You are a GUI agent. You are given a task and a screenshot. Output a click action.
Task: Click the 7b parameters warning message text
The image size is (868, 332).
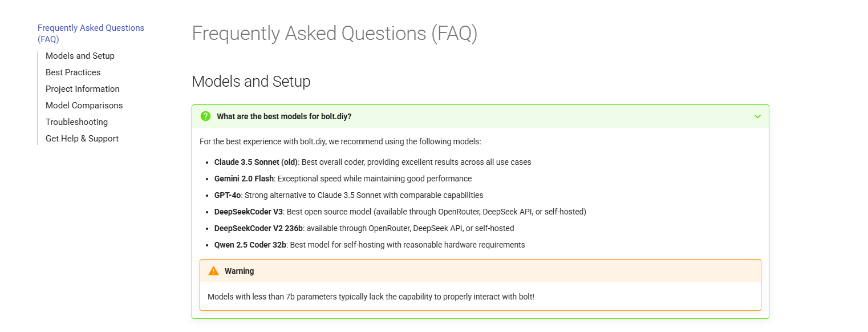(371, 297)
